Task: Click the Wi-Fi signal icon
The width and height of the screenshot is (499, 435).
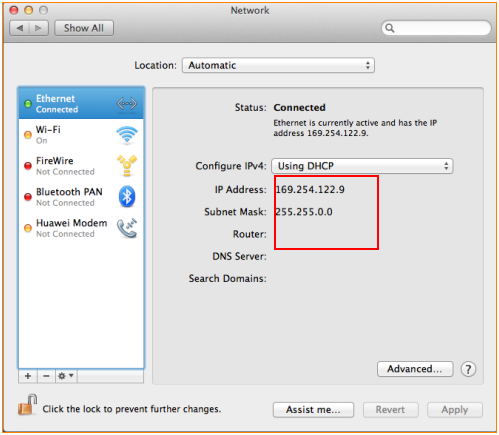Action: (x=127, y=135)
